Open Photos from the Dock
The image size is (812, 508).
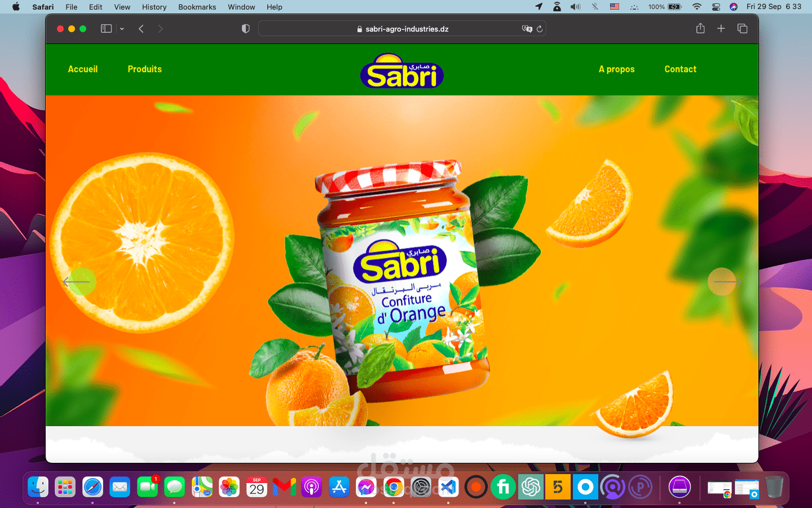pyautogui.click(x=230, y=487)
